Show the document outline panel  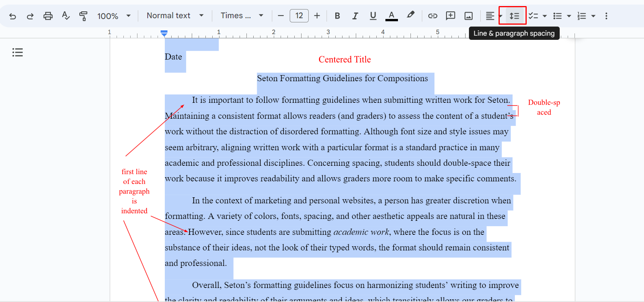pyautogui.click(x=17, y=52)
